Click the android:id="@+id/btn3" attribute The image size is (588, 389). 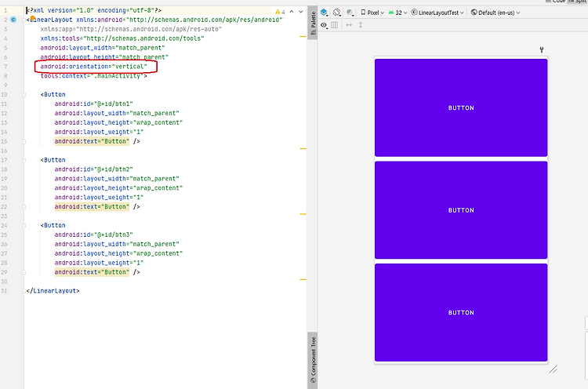click(x=94, y=234)
